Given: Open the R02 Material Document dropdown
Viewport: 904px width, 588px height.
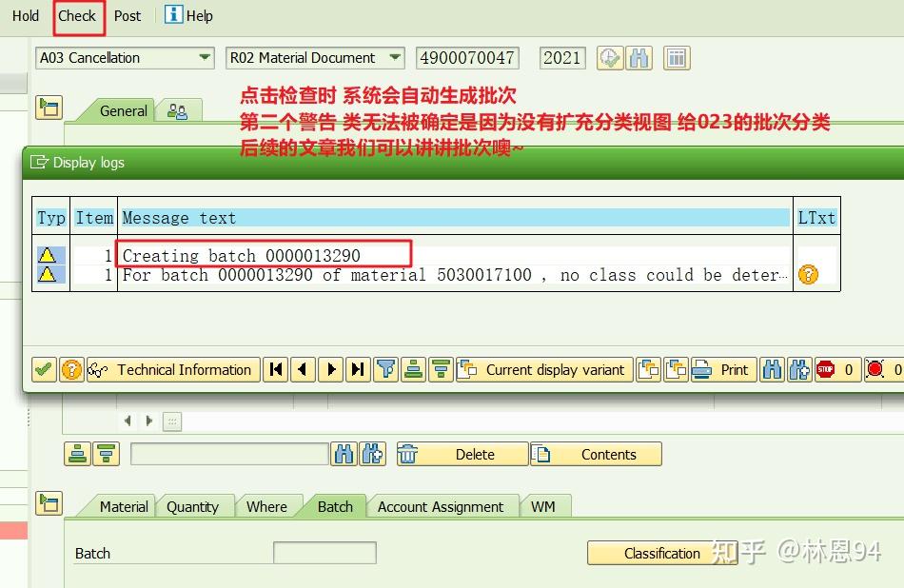Looking at the screenshot, I should pyautogui.click(x=396, y=58).
